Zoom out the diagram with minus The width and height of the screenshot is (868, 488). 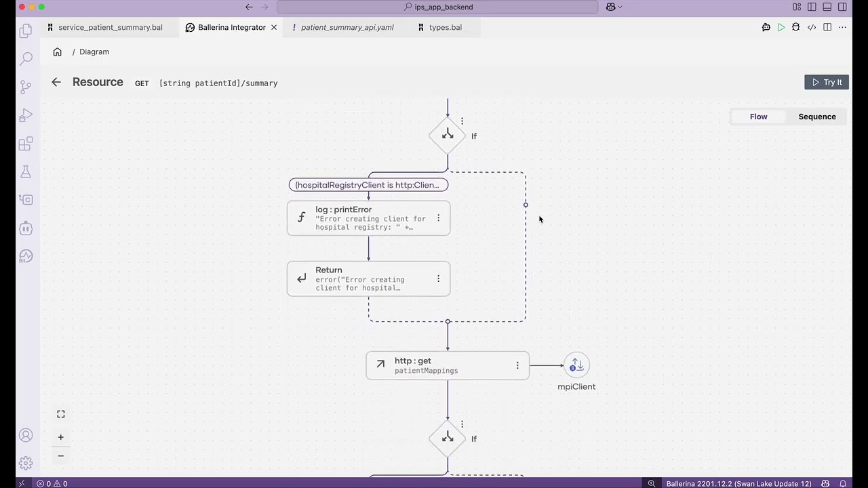click(x=61, y=455)
